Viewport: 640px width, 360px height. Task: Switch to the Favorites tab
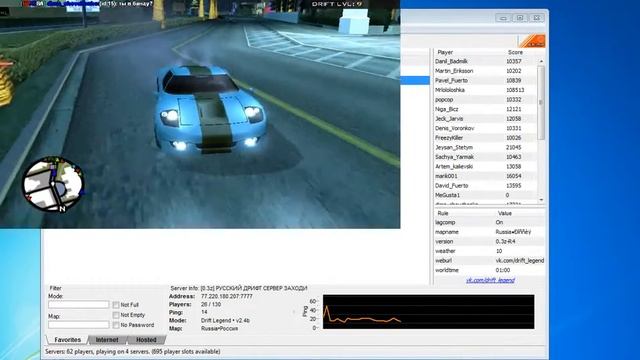pyautogui.click(x=67, y=340)
